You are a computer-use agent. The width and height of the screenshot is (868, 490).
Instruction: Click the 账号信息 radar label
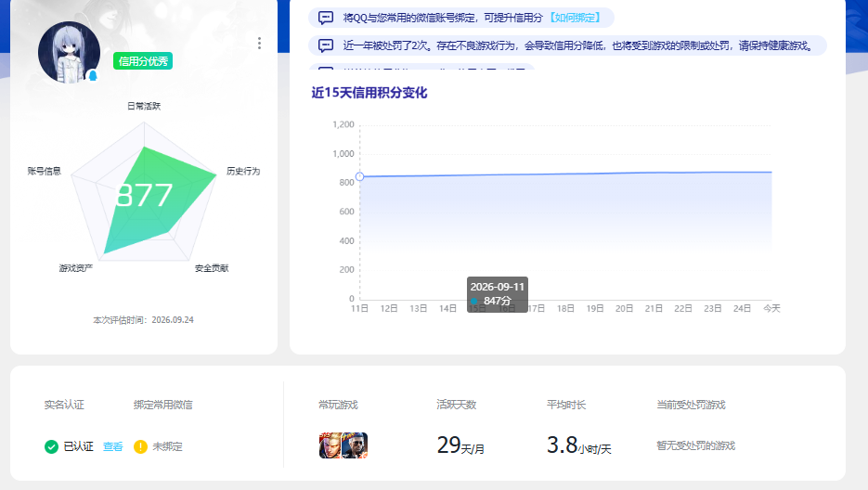click(45, 171)
